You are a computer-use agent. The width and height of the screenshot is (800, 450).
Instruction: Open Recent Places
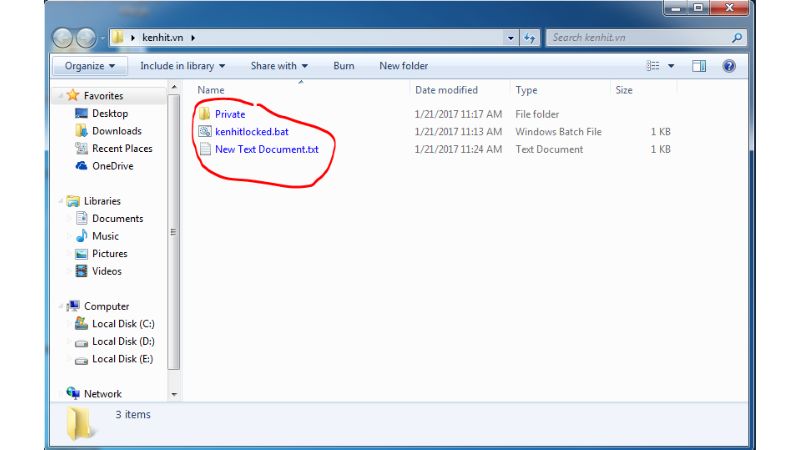122,148
